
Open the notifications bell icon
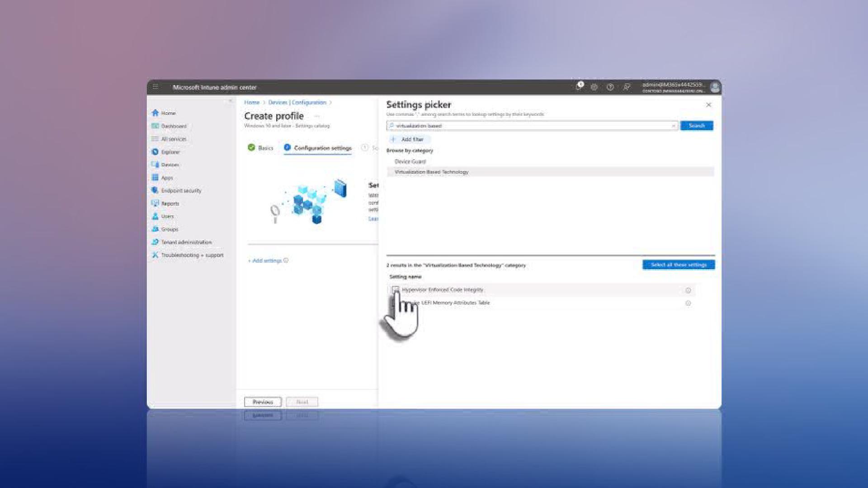(579, 86)
